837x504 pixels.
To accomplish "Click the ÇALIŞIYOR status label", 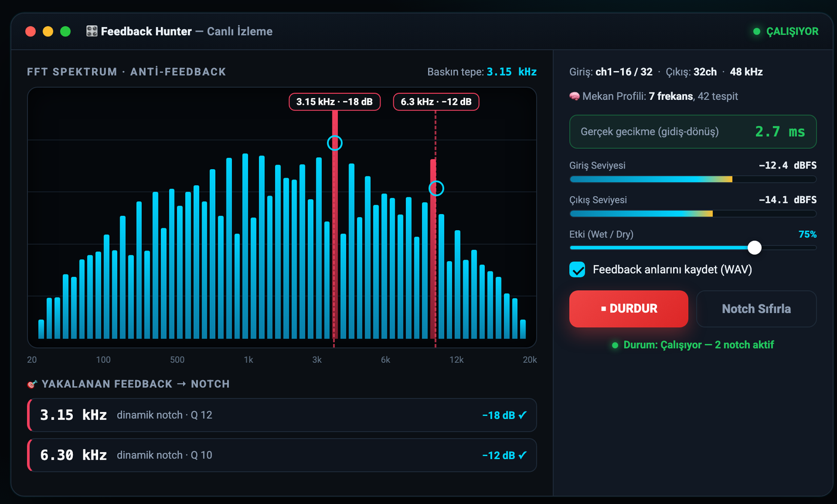I will [792, 32].
